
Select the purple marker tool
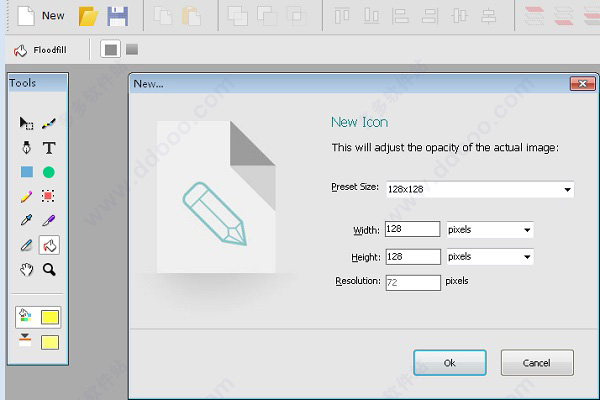coord(49,220)
